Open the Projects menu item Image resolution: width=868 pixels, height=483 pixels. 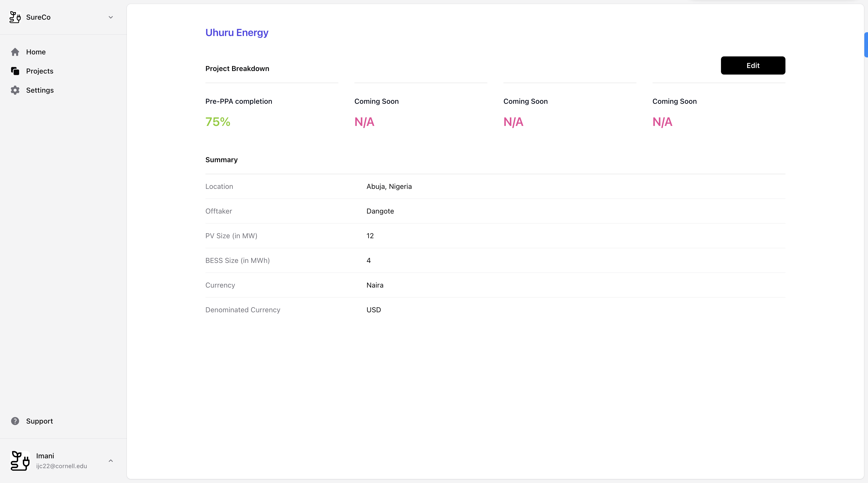pyautogui.click(x=40, y=71)
